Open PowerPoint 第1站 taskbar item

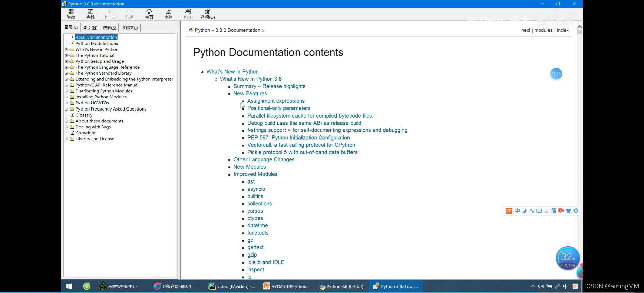pos(287,286)
